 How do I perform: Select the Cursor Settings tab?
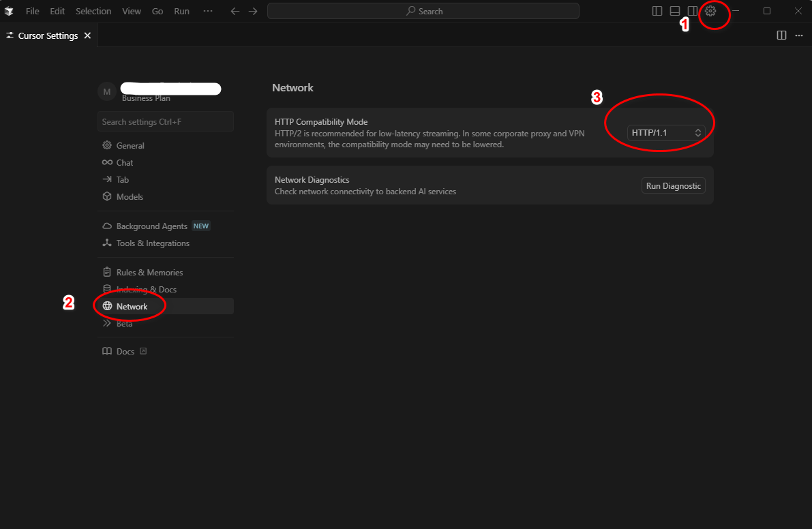pyautogui.click(x=48, y=35)
